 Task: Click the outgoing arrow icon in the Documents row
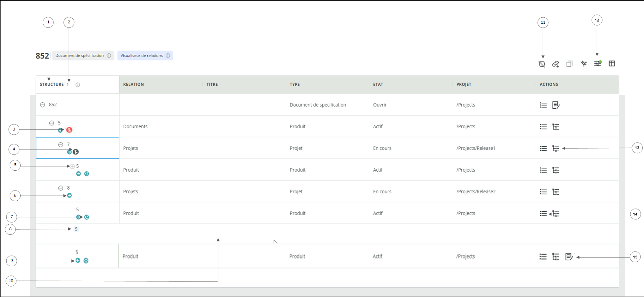60,130
